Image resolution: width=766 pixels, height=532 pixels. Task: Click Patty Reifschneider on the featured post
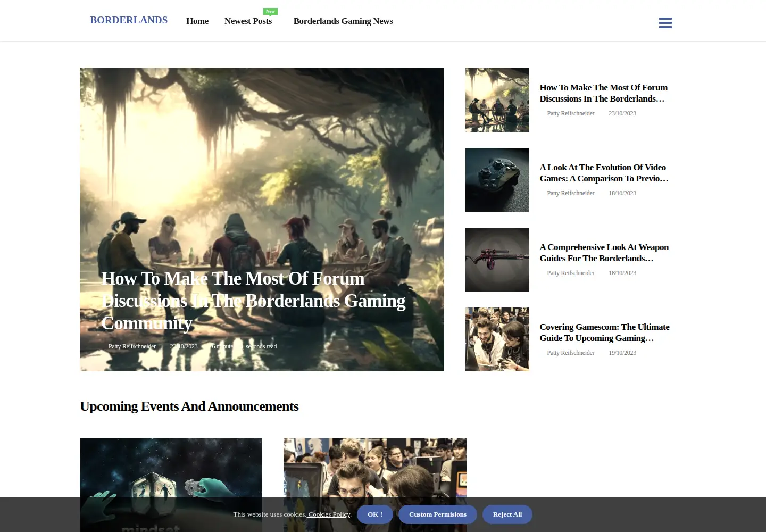pyautogui.click(x=132, y=346)
